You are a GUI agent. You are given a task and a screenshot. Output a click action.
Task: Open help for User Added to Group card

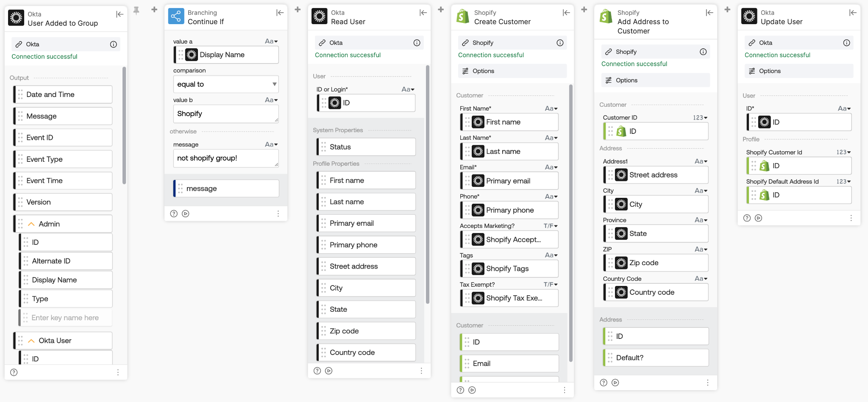[14, 372]
